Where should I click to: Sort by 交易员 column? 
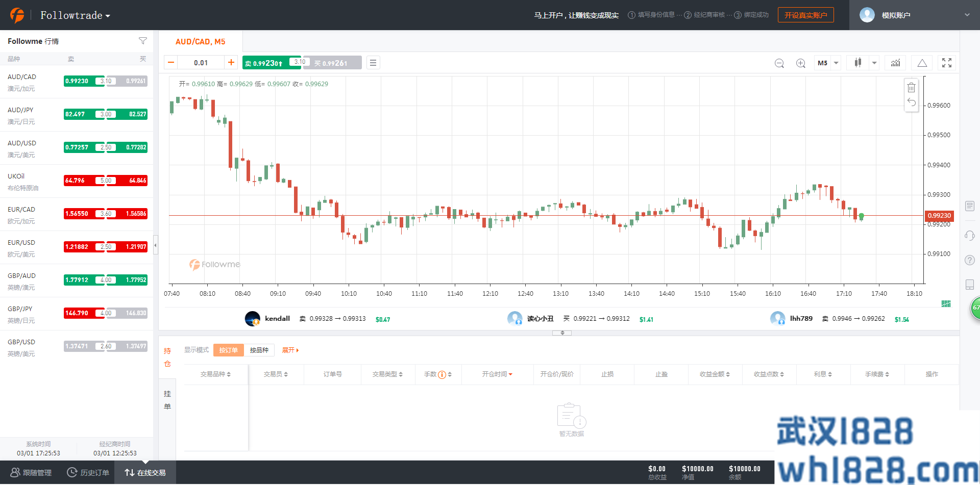[x=276, y=374]
